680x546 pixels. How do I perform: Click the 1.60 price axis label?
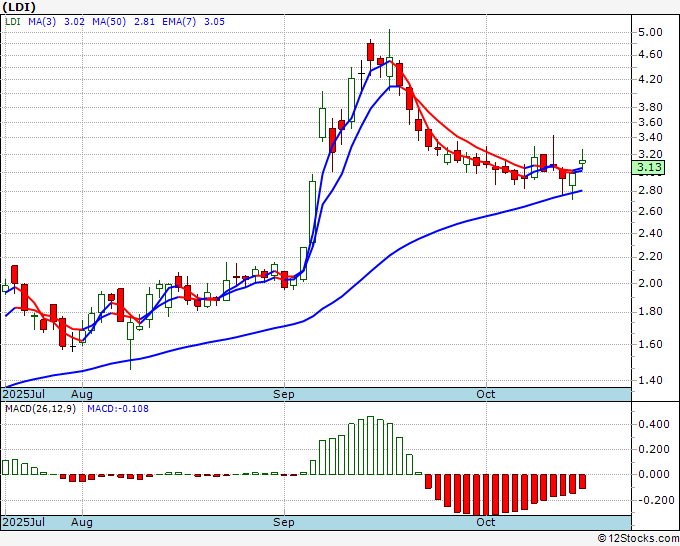(x=650, y=344)
